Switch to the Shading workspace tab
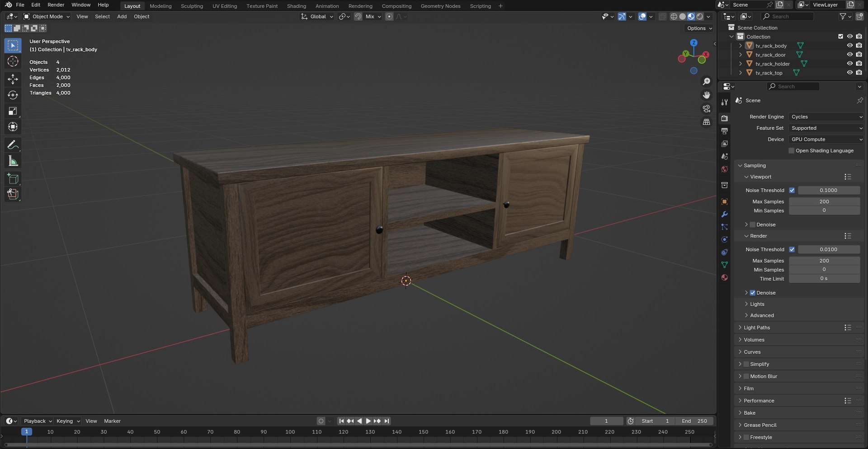Viewport: 868px width, 449px height. [297, 6]
